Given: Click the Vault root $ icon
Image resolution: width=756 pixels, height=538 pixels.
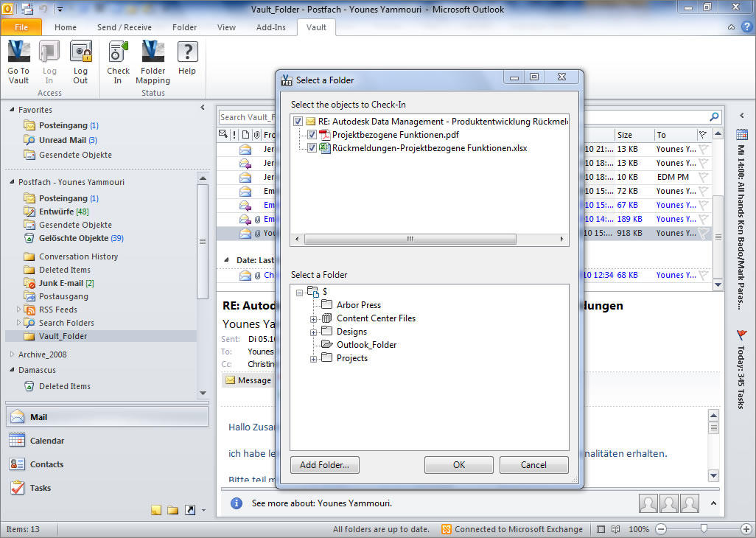Looking at the screenshot, I should [x=313, y=292].
